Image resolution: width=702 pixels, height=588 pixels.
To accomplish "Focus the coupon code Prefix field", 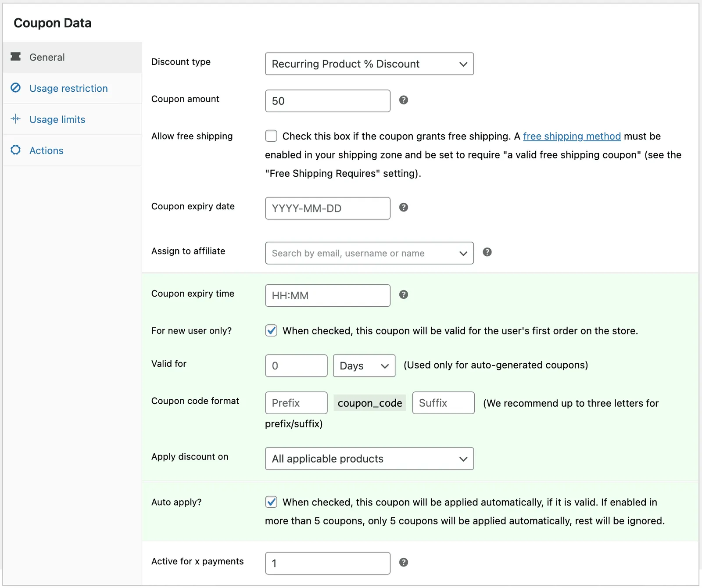I will coord(296,403).
